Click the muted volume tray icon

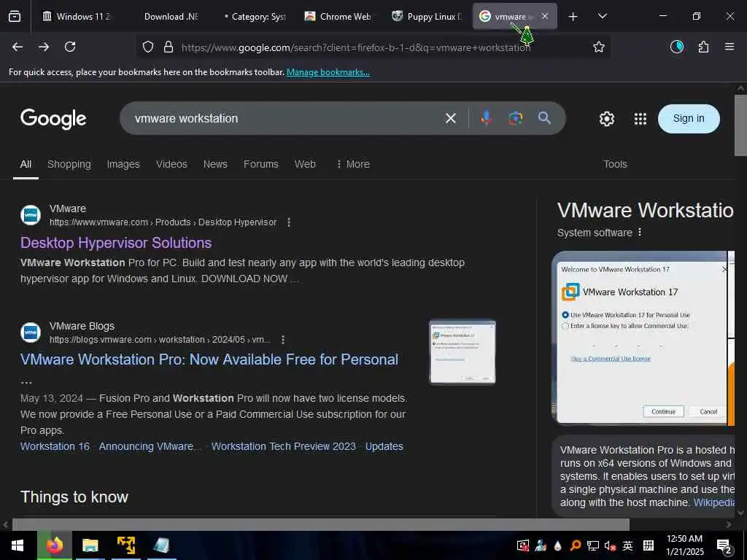click(x=610, y=545)
